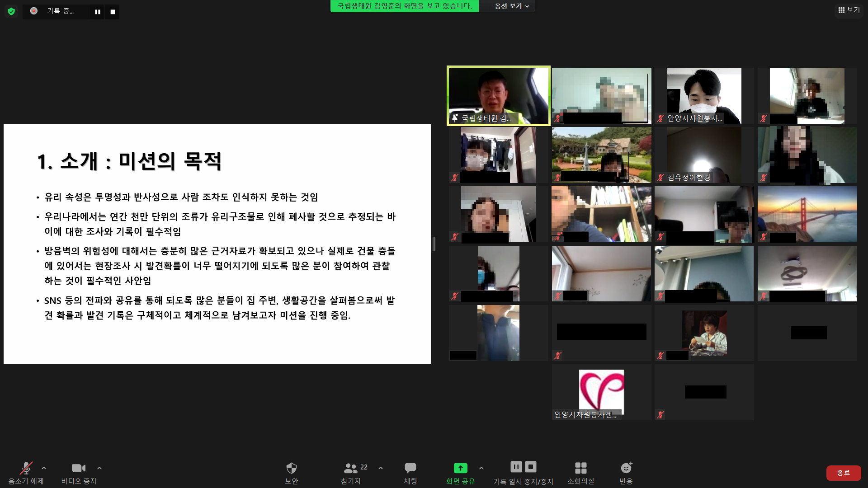The image size is (868, 488).
Task: Open the 보기 layout menu
Action: (849, 10)
